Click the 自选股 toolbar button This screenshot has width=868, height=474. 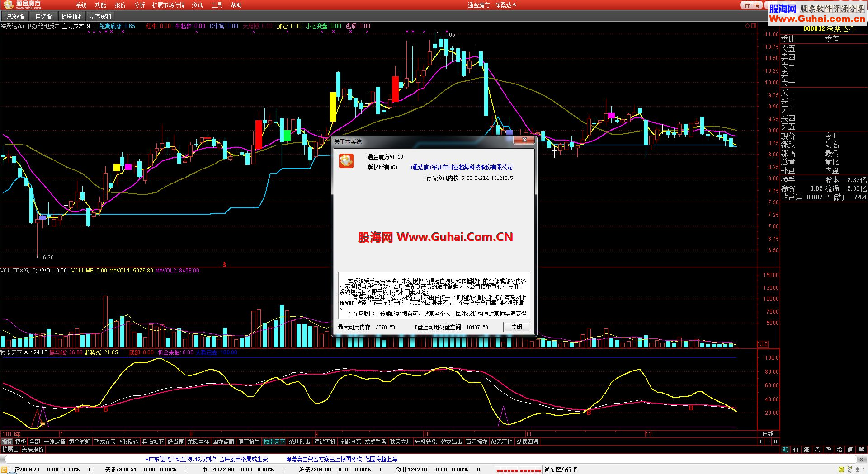coord(44,16)
